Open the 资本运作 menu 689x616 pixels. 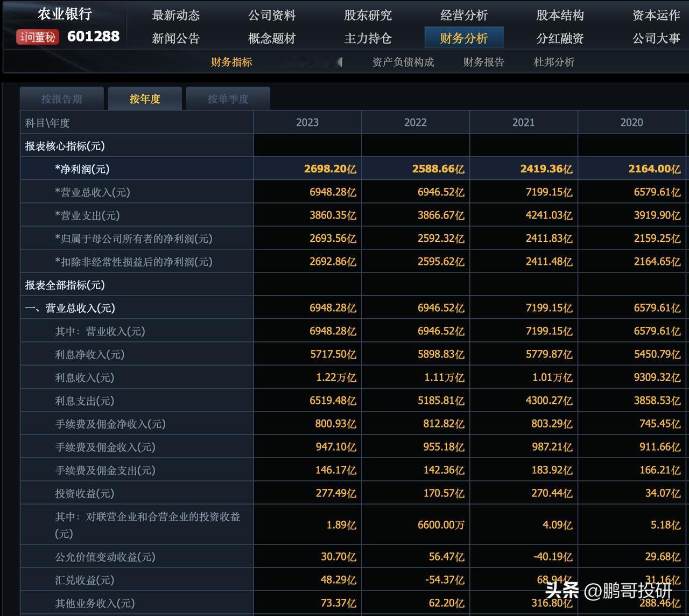(656, 15)
